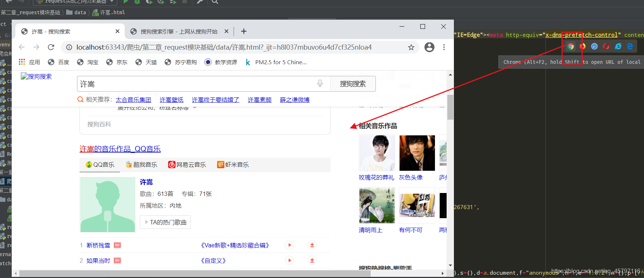
Task: Click PyCharm's Debug bug icon
Action: tap(137, 1)
